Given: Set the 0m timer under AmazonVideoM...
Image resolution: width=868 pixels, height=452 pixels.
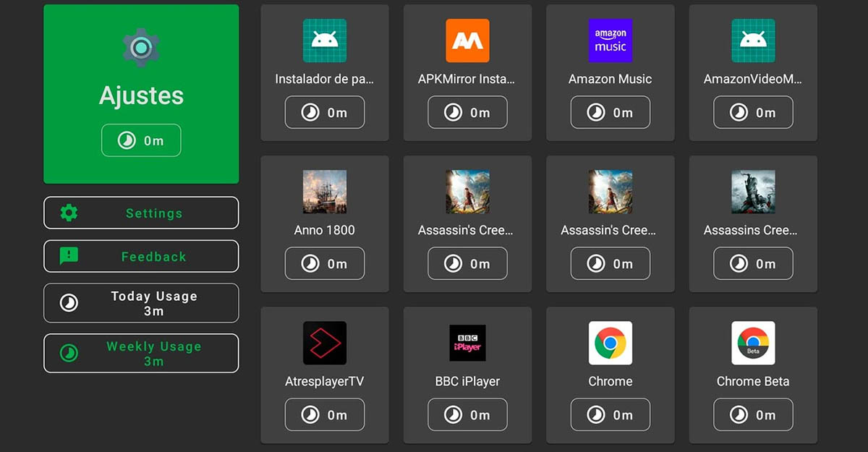Looking at the screenshot, I should pos(753,112).
